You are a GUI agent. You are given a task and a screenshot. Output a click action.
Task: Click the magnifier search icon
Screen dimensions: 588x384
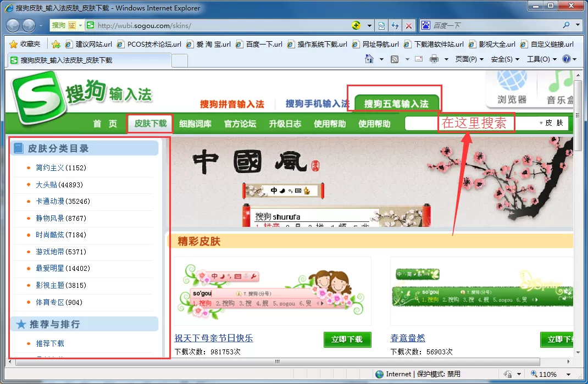coord(566,25)
